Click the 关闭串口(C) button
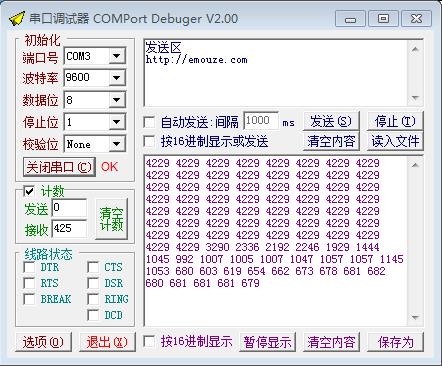442x366 pixels. tap(59, 167)
